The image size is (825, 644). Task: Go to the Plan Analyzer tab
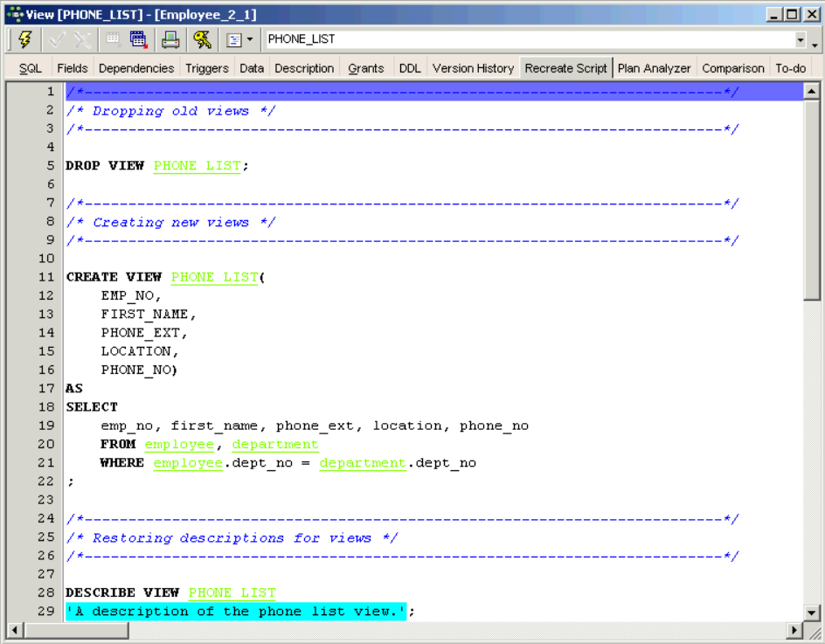point(655,68)
